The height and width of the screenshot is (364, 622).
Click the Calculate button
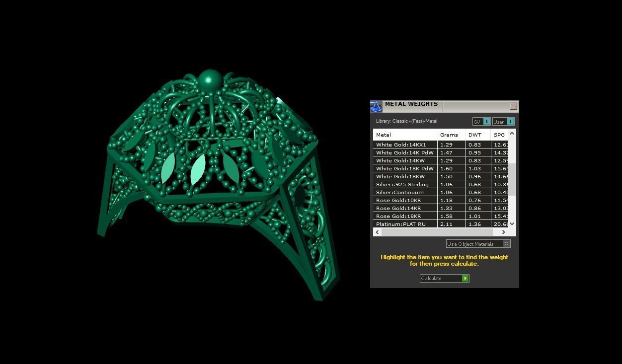(444, 278)
